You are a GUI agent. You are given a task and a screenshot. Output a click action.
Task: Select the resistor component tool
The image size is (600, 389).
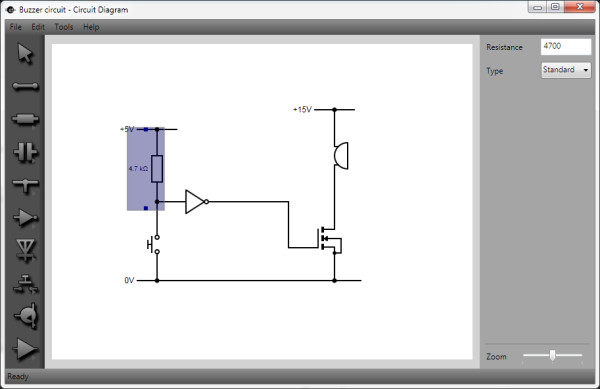point(25,119)
